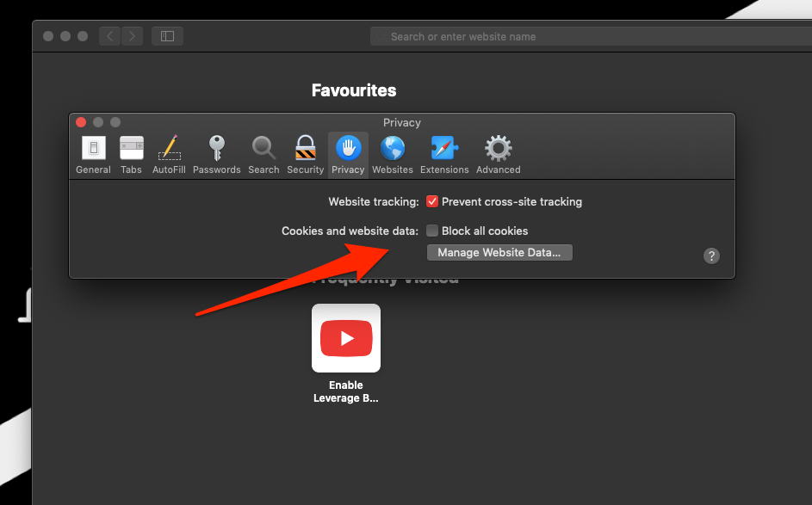Image resolution: width=812 pixels, height=505 pixels.
Task: Select the Privacy hand tab
Action: [348, 154]
